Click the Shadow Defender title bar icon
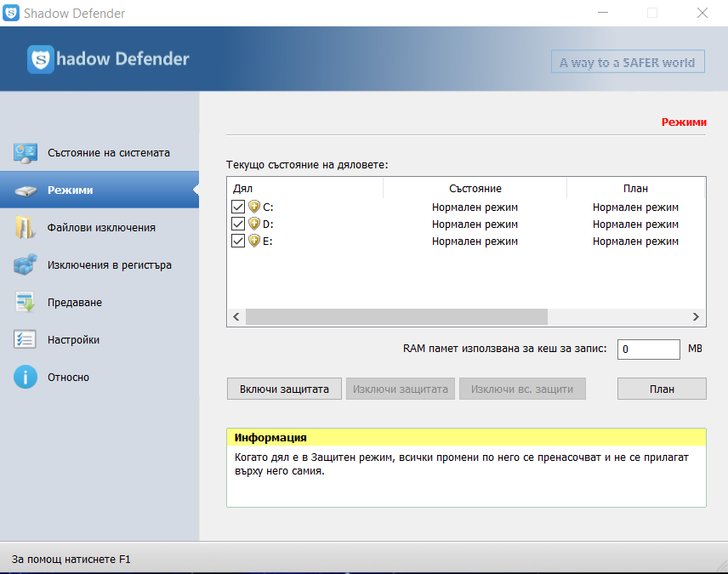Viewport: 728px width, 574px height. 11,13
